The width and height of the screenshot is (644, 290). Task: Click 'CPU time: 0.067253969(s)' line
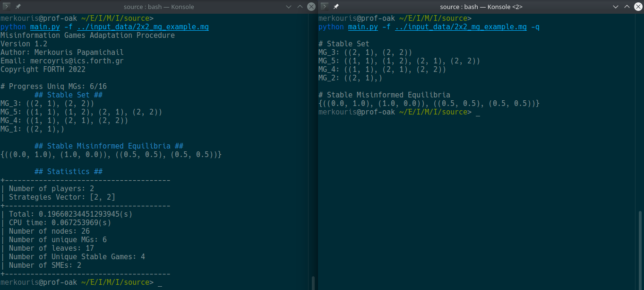[56, 223]
